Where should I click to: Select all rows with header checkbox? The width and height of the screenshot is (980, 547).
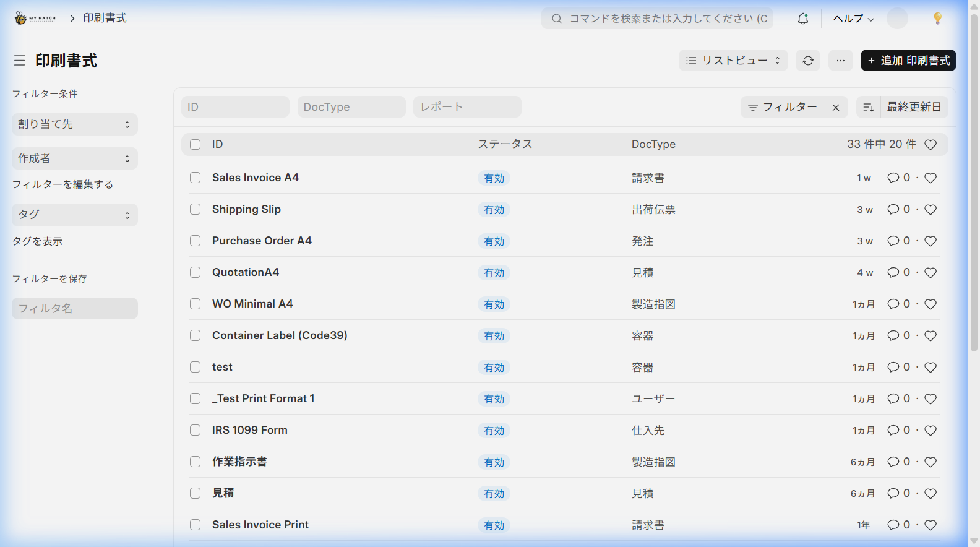coord(196,144)
